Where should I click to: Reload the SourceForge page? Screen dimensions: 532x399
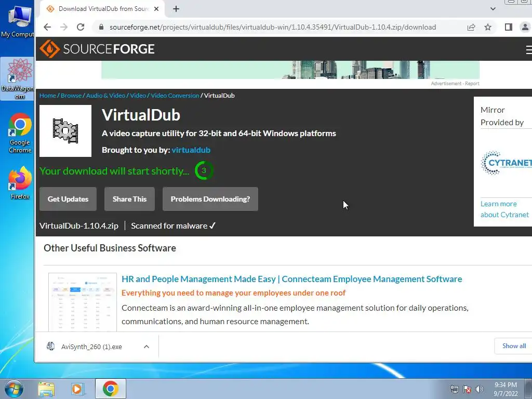[x=81, y=27]
